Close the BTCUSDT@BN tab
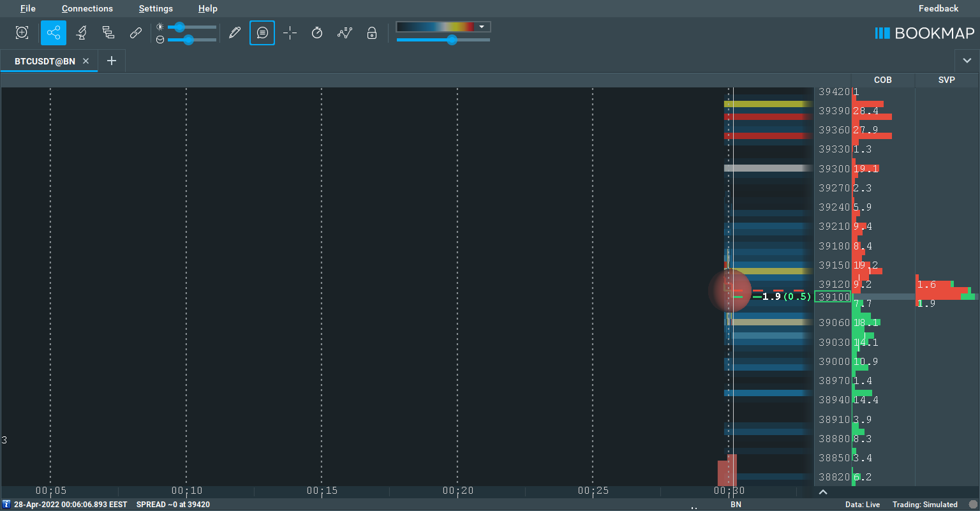The height and width of the screenshot is (511, 980). pyautogui.click(x=86, y=61)
